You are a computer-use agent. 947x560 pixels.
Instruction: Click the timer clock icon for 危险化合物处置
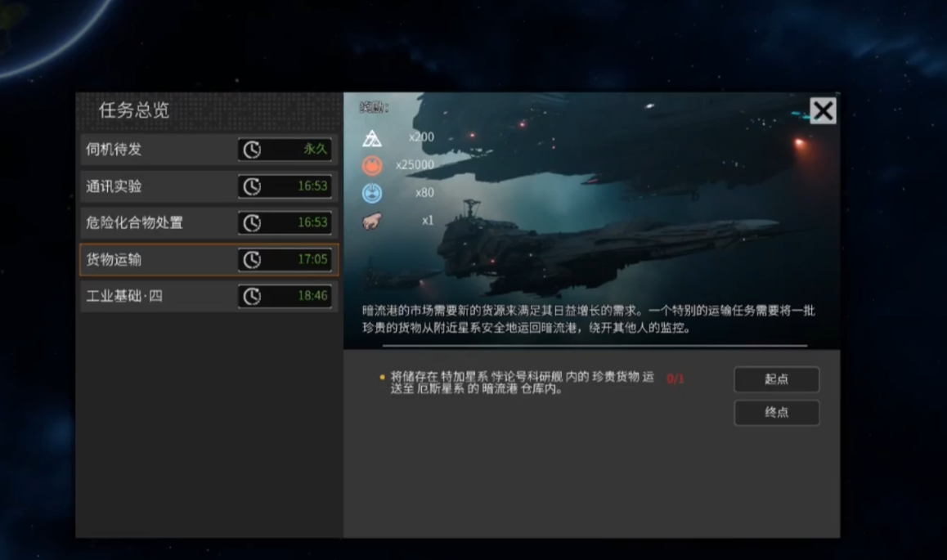[x=253, y=222]
